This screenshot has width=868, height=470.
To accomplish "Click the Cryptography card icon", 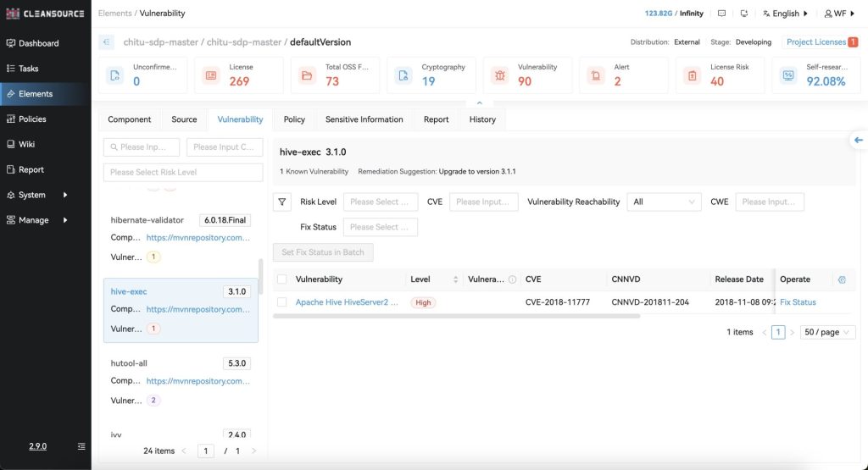I will coord(403,75).
